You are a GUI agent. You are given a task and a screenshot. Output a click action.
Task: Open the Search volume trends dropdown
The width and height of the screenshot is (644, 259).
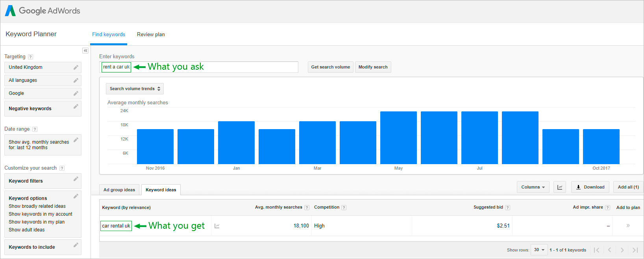[135, 89]
